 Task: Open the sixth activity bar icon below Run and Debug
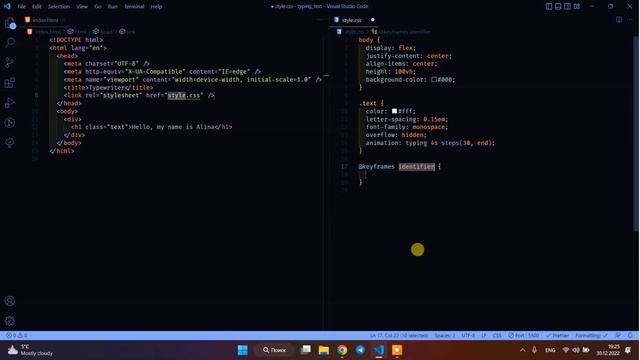coord(10,123)
